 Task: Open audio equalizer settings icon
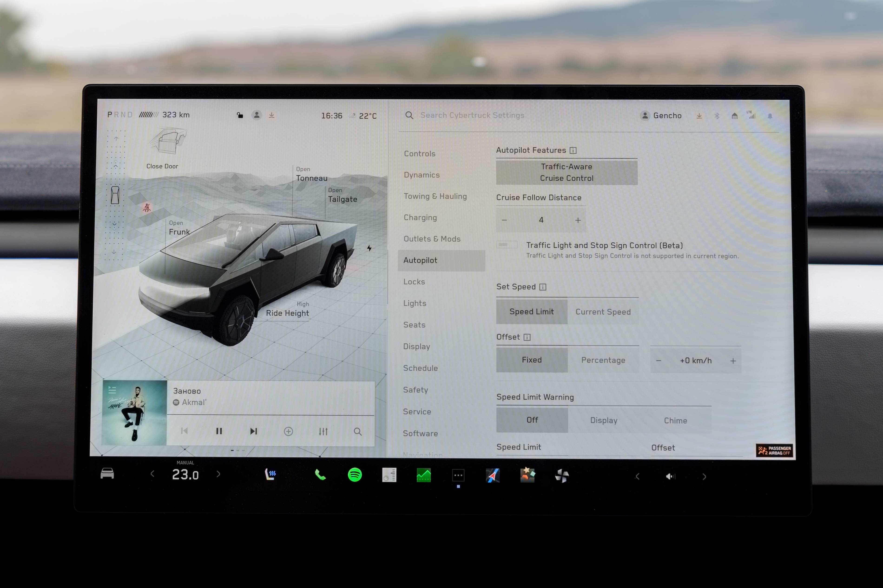coord(323,432)
